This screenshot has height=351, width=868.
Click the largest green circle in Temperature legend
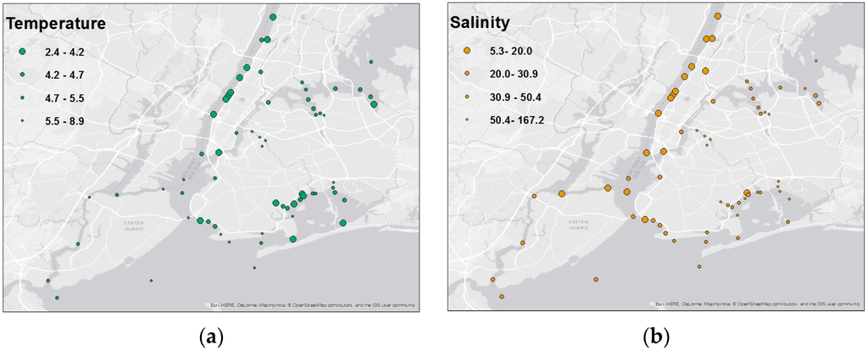pos(23,53)
